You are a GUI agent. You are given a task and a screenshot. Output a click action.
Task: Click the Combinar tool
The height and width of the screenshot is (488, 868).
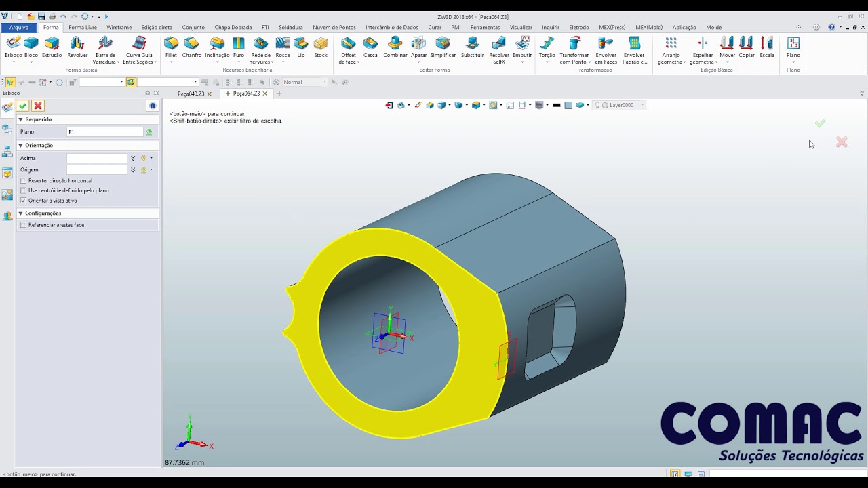click(x=395, y=46)
